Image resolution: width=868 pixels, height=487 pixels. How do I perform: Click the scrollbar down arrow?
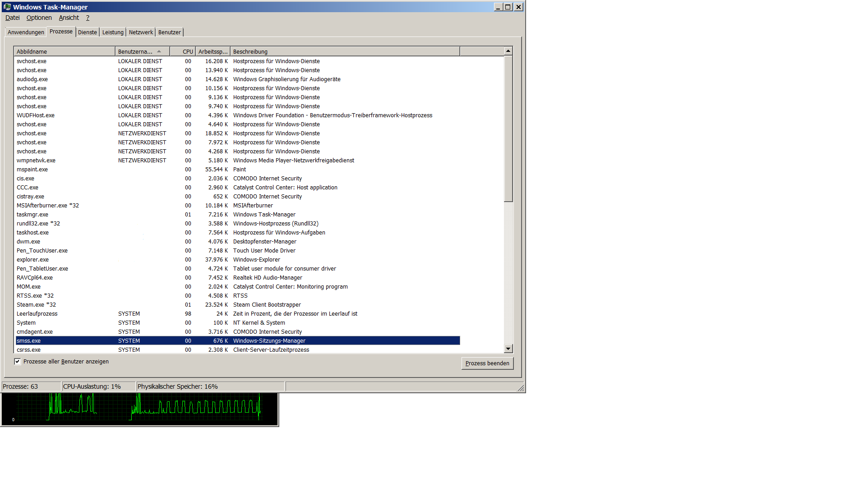[508, 349]
